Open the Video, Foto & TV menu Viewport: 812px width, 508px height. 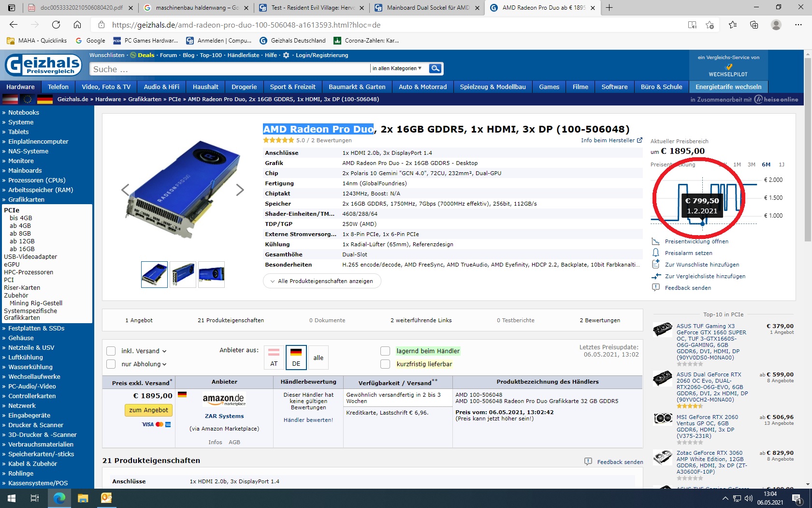pyautogui.click(x=106, y=87)
